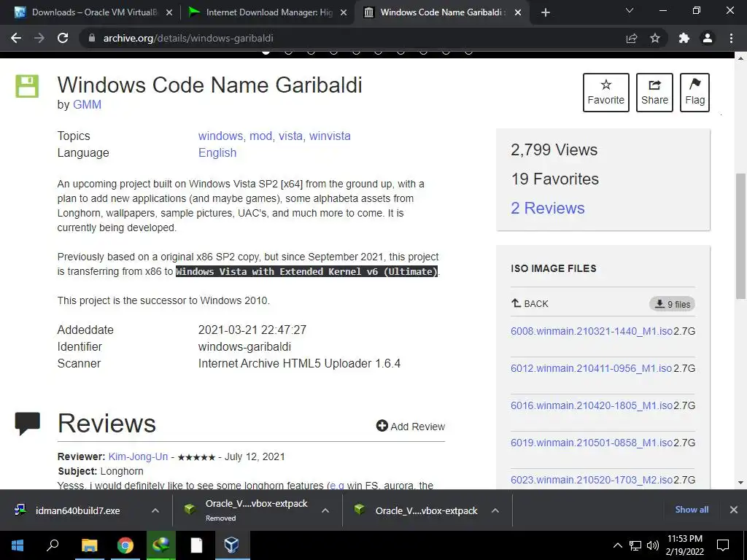The image size is (747, 560).
Task: Close the Windows Code Name Garibaldi tab
Action: pyautogui.click(x=518, y=13)
